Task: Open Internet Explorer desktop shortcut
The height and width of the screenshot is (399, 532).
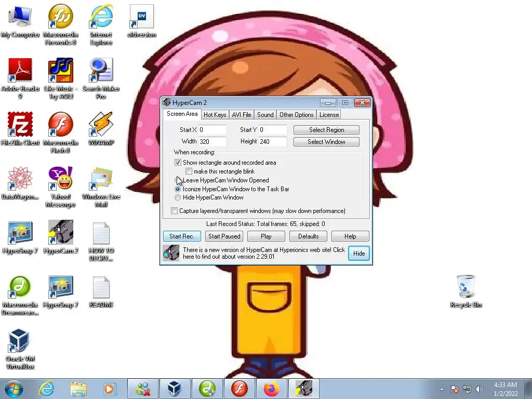Action: click(101, 24)
